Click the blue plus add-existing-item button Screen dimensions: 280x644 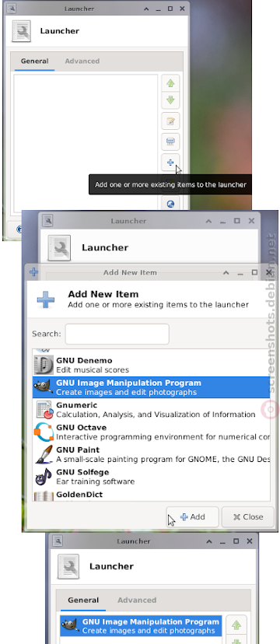[170, 163]
